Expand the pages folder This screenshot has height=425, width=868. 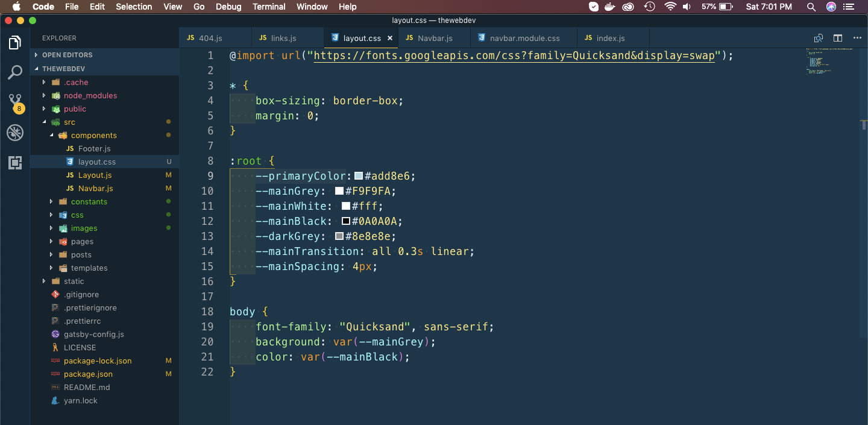click(x=51, y=241)
